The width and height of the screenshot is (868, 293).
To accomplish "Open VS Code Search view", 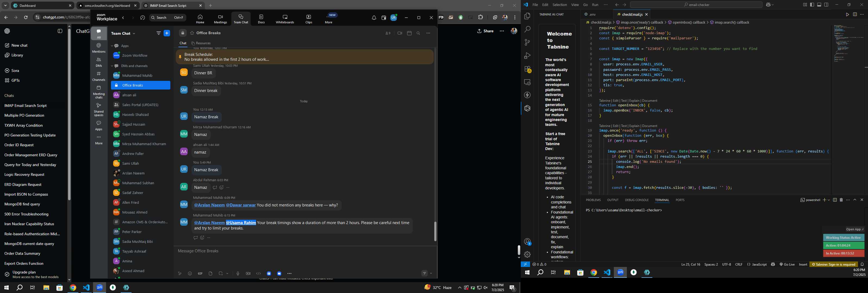I will point(527,29).
